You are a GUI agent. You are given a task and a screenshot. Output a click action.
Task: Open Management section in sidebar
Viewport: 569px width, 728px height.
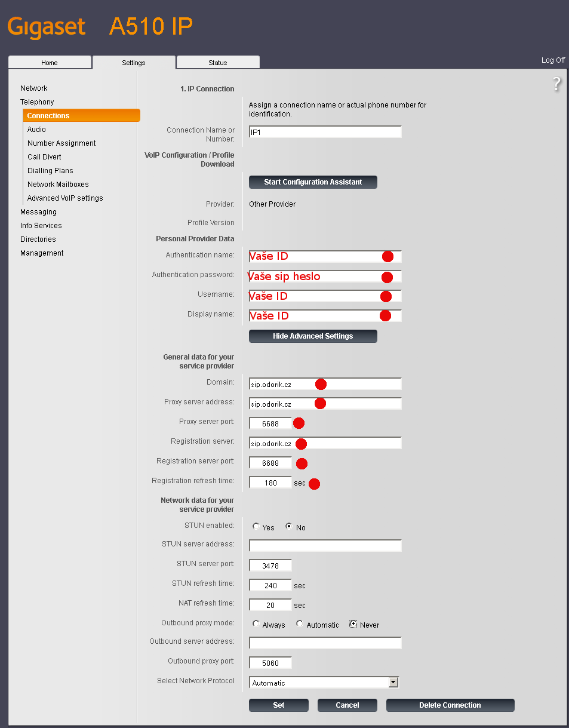click(x=42, y=253)
